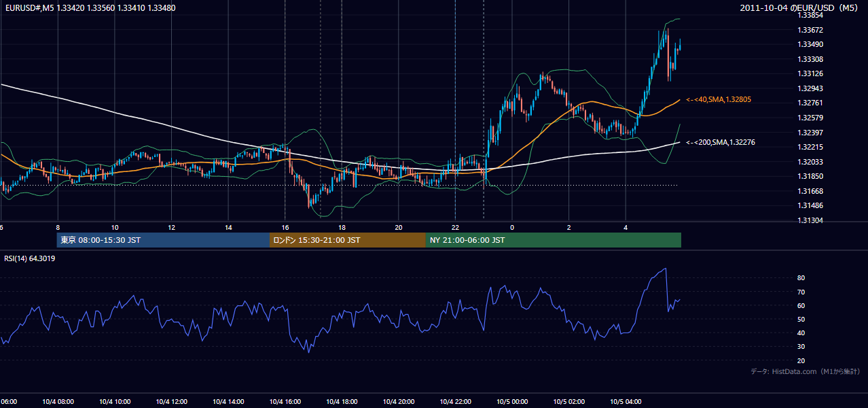Click RSI scale value 30

(801, 347)
